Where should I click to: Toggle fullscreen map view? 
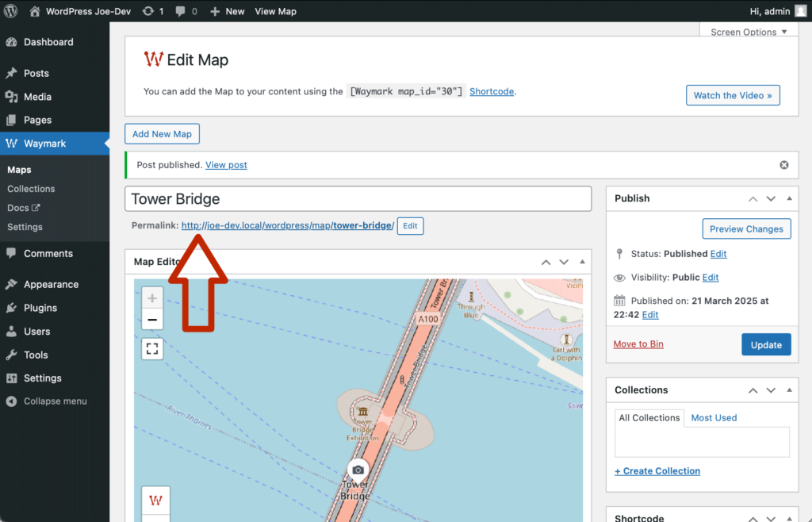point(152,348)
